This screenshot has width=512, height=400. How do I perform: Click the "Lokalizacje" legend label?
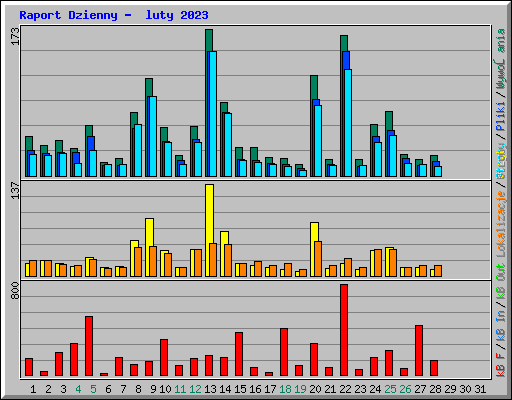click(500, 224)
